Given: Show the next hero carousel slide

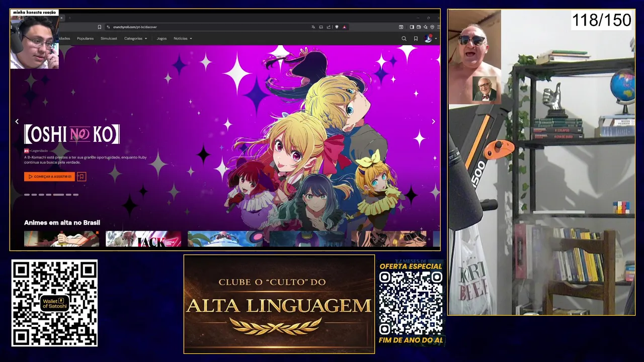Looking at the screenshot, I should [433, 122].
